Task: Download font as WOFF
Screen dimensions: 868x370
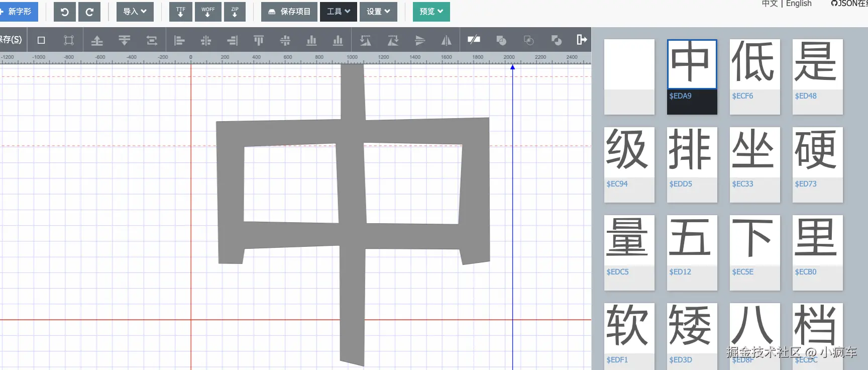Action: (x=208, y=12)
